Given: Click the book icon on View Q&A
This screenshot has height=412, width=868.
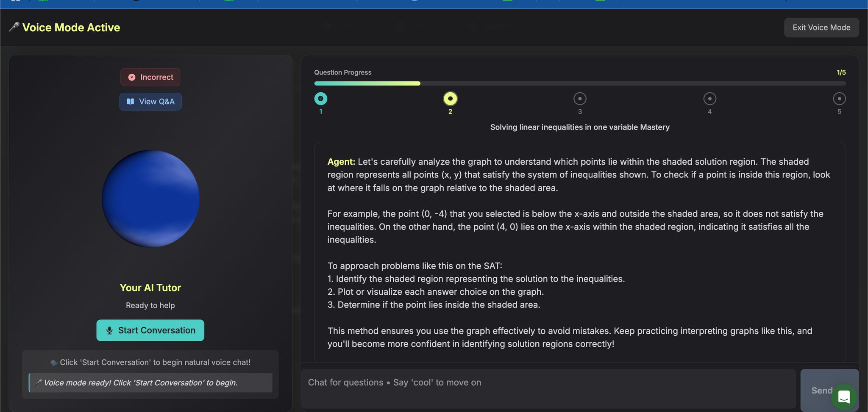Looking at the screenshot, I should coord(131,102).
